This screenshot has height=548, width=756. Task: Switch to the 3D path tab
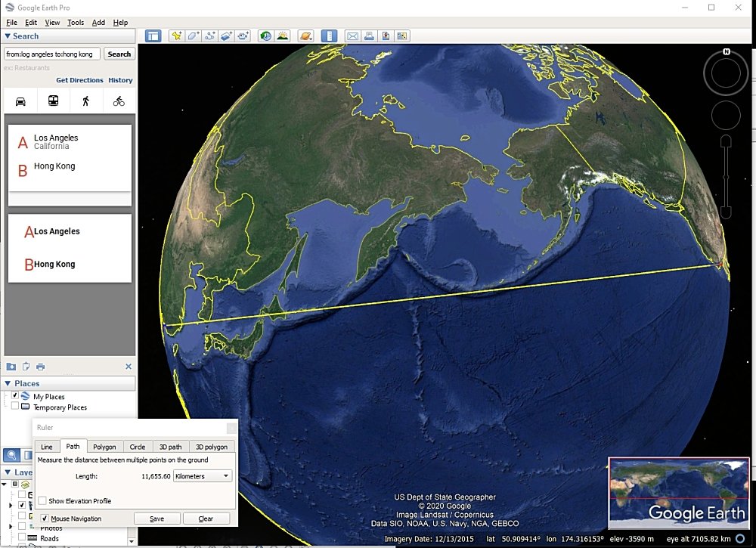click(171, 447)
